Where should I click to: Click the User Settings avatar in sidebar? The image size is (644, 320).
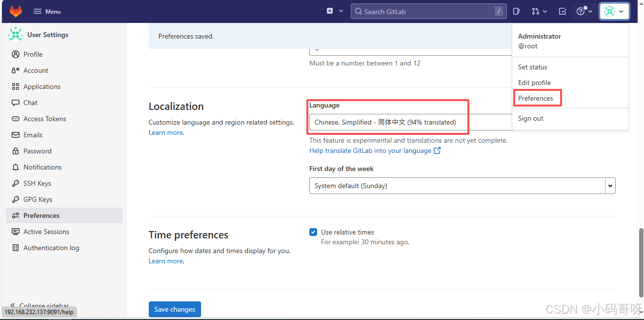[16, 34]
